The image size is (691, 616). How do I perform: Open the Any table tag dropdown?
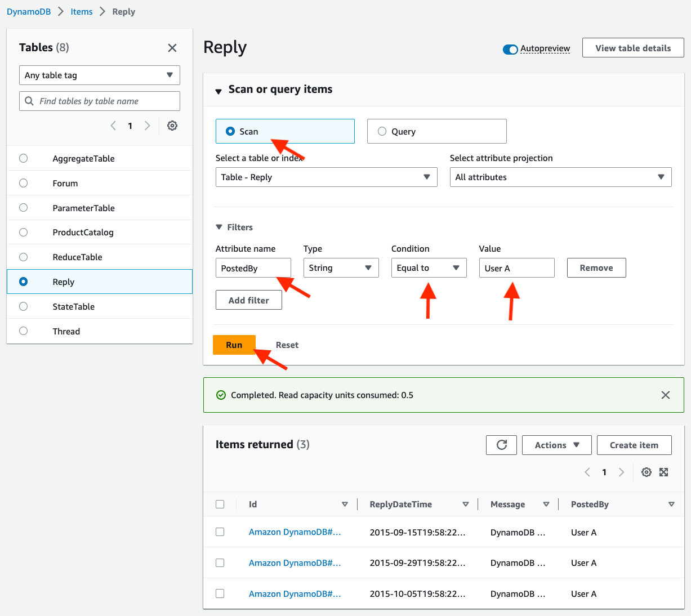tap(100, 75)
